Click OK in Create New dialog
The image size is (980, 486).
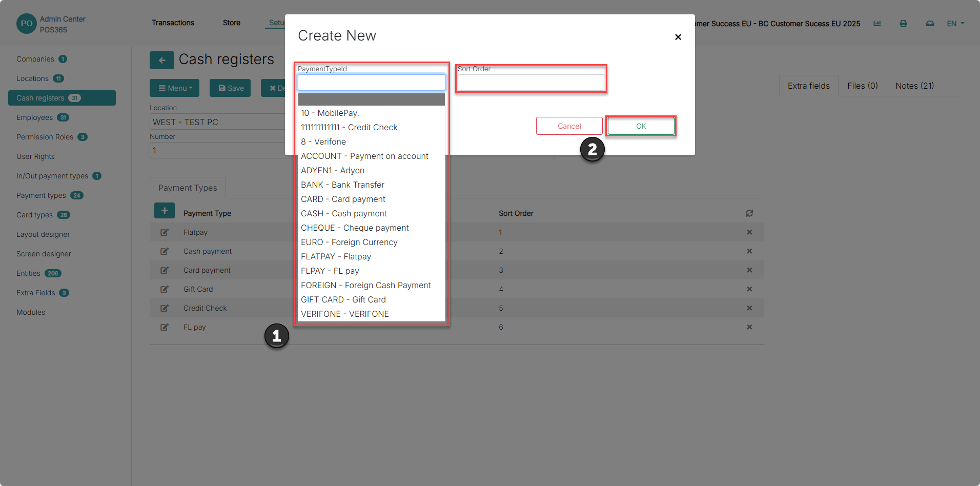641,126
